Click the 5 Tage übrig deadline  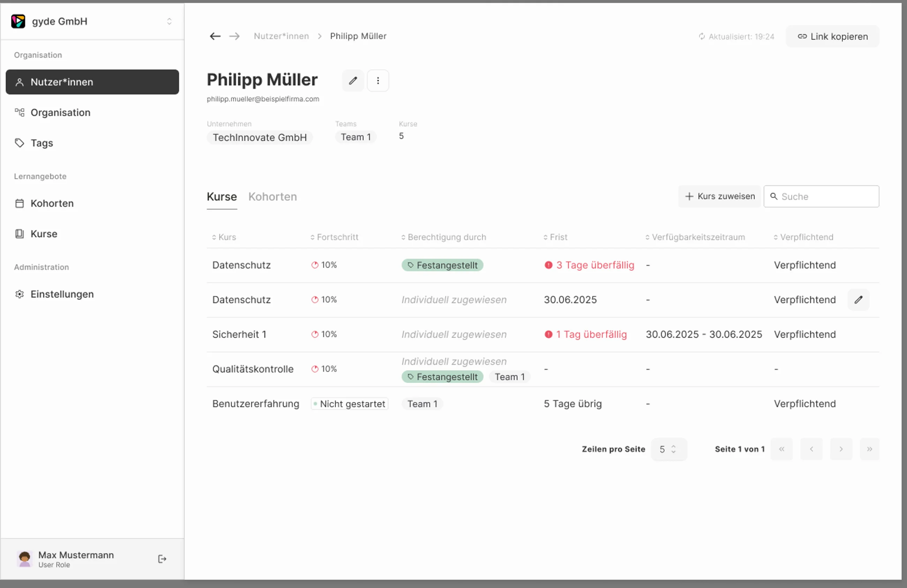point(573,404)
